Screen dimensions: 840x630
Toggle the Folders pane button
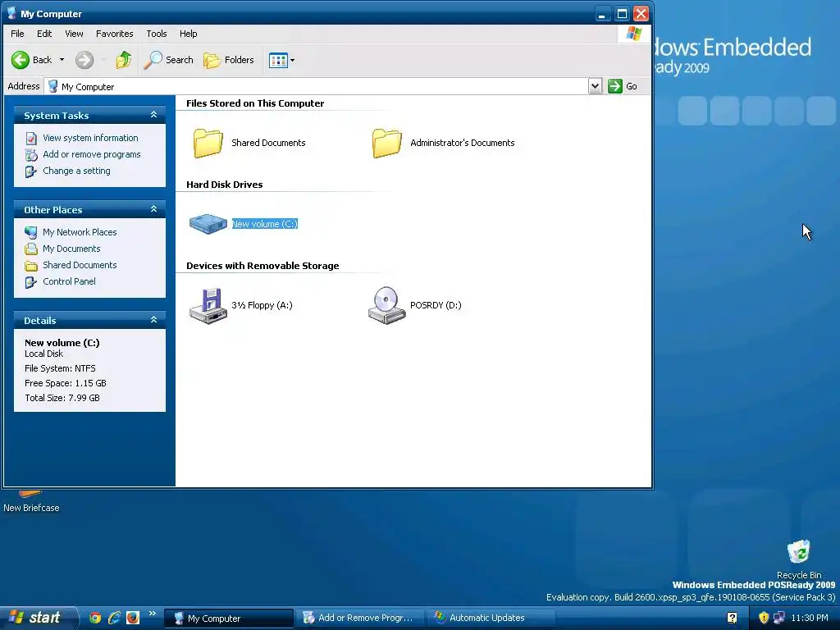229,60
